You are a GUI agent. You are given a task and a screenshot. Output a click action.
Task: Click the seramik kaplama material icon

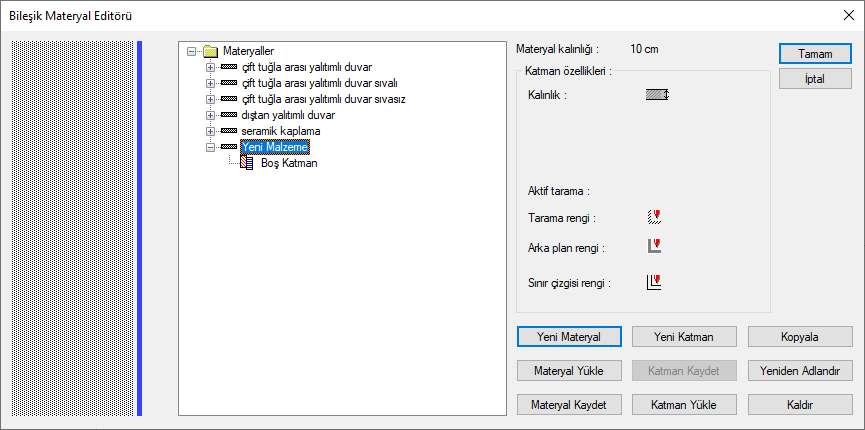(228, 131)
